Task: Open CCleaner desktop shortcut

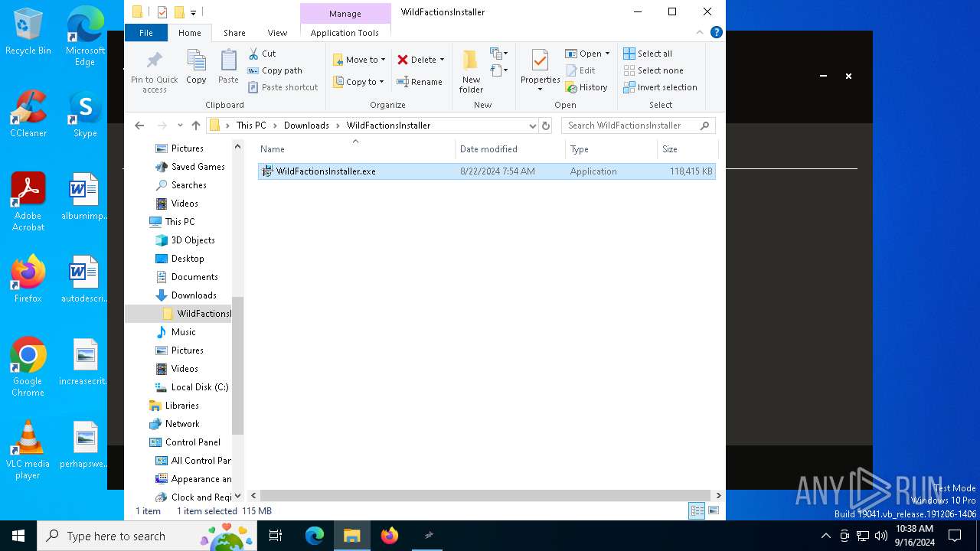Action: pyautogui.click(x=28, y=115)
